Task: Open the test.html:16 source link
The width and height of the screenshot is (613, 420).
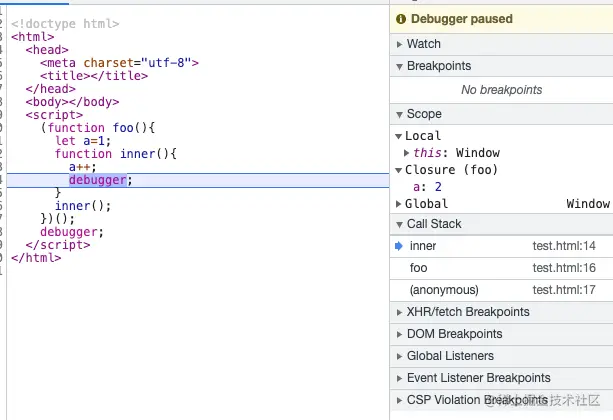Action: 563,268
